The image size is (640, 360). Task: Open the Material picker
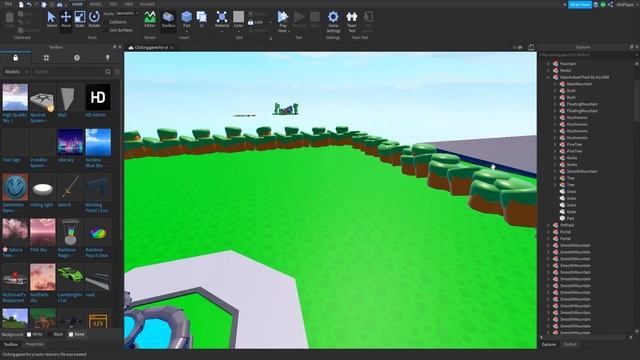(222, 19)
